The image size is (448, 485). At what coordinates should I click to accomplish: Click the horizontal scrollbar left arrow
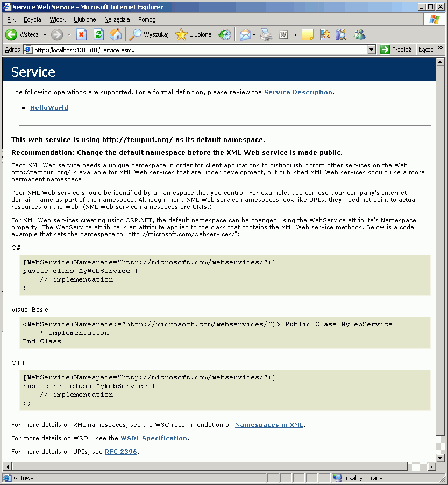8,467
